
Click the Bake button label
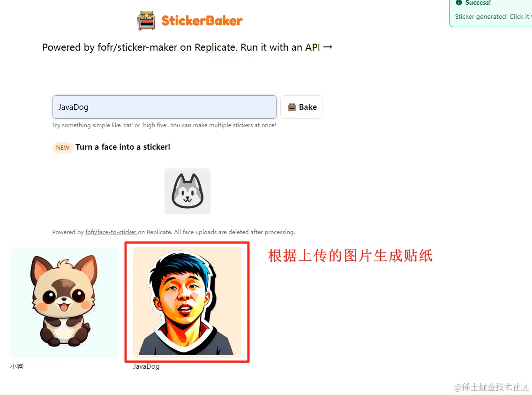[x=308, y=107]
